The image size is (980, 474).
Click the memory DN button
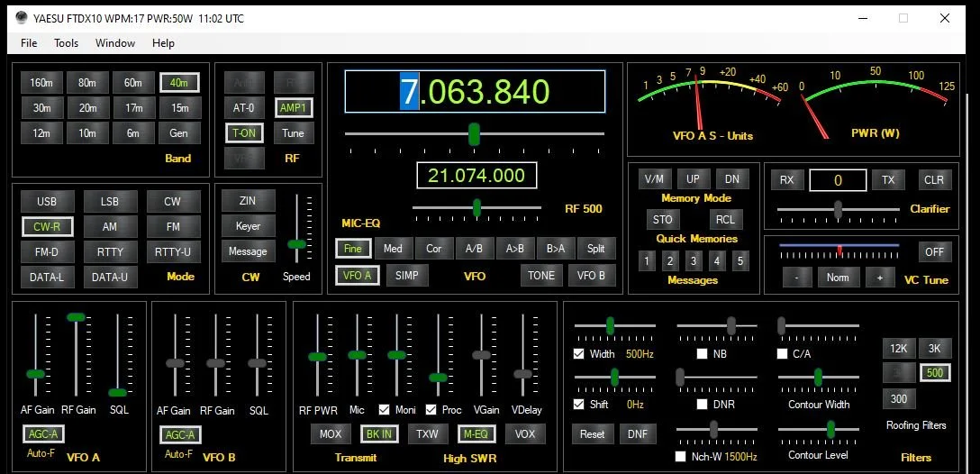point(732,178)
